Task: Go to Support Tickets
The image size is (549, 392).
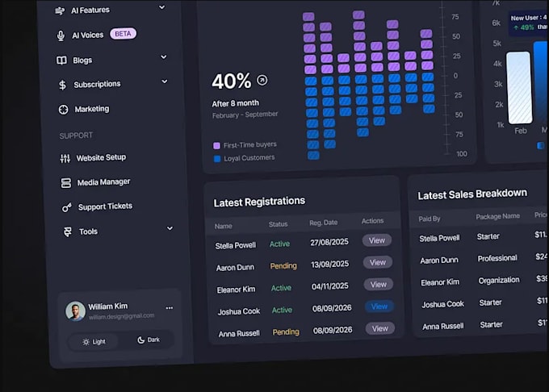Action: (106, 206)
